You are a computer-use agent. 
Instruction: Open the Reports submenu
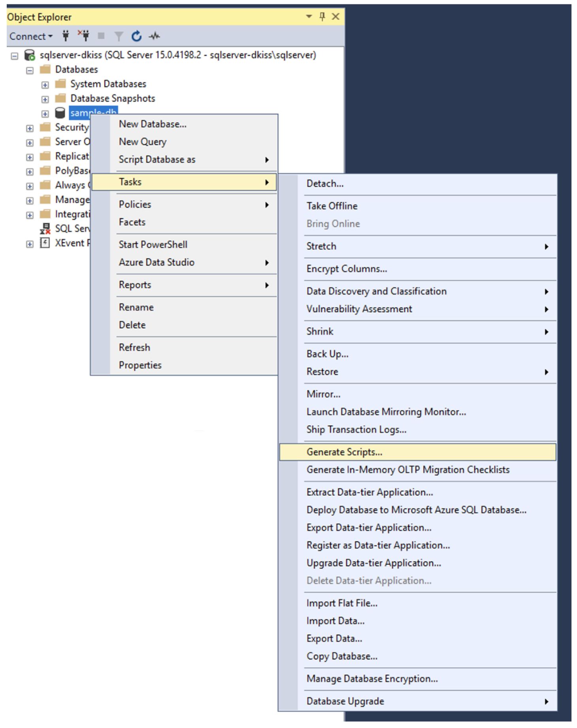[184, 285]
